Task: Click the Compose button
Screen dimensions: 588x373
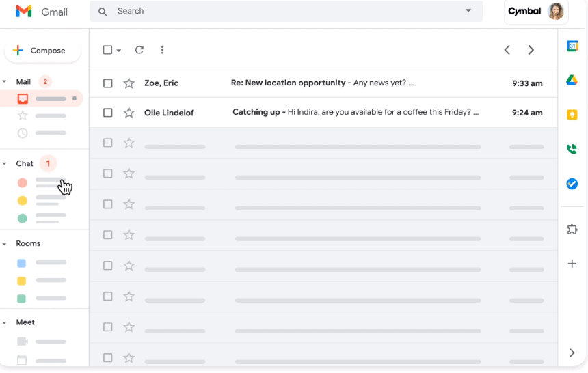Action: coord(42,51)
